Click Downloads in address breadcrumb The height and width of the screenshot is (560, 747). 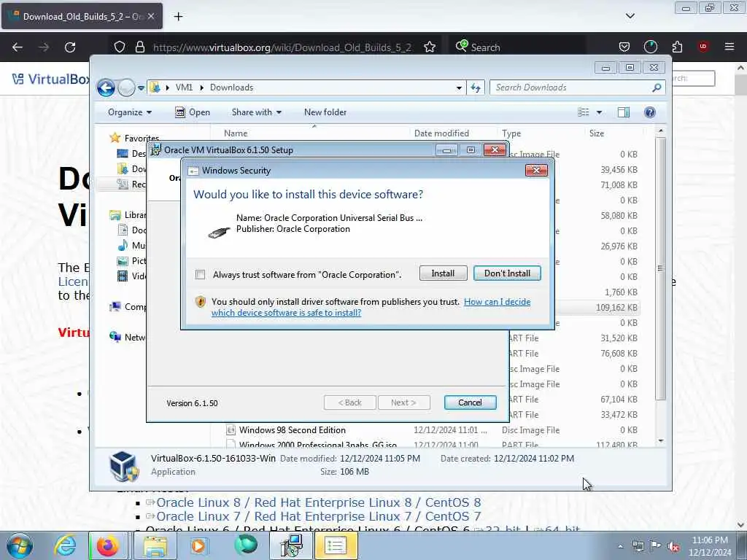tap(231, 87)
